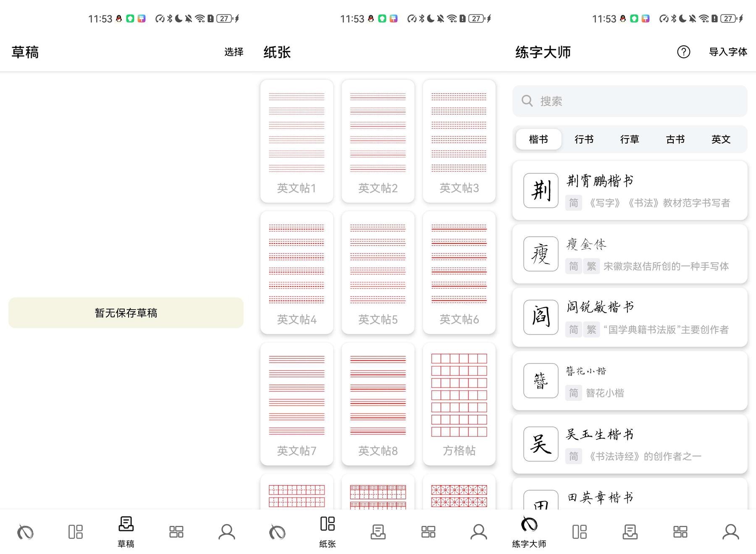Open grid widgets icon in paper screen
756x554 pixels.
[428, 532]
